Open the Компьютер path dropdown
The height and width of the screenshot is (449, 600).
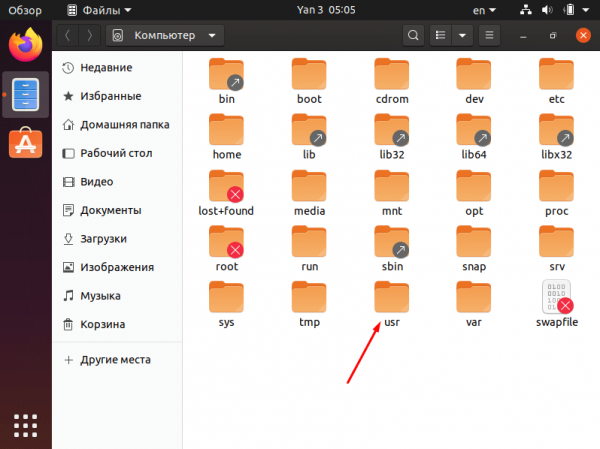tap(165, 35)
